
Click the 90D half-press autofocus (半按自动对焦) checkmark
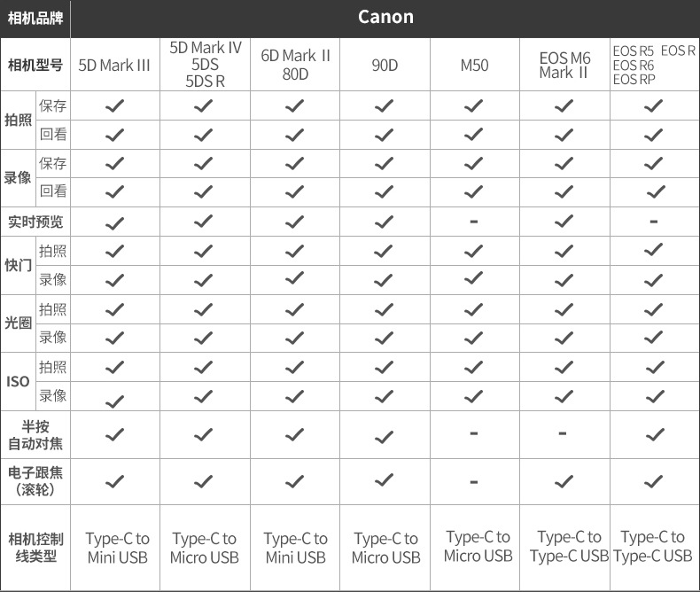(384, 435)
